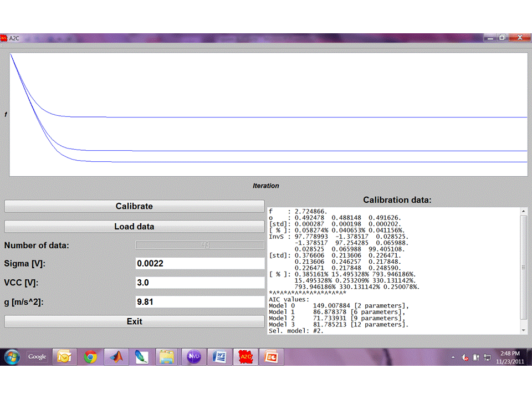Screen dimensions: 532x399
Task: Open Windows Explorer folder icon
Action: [167, 357]
